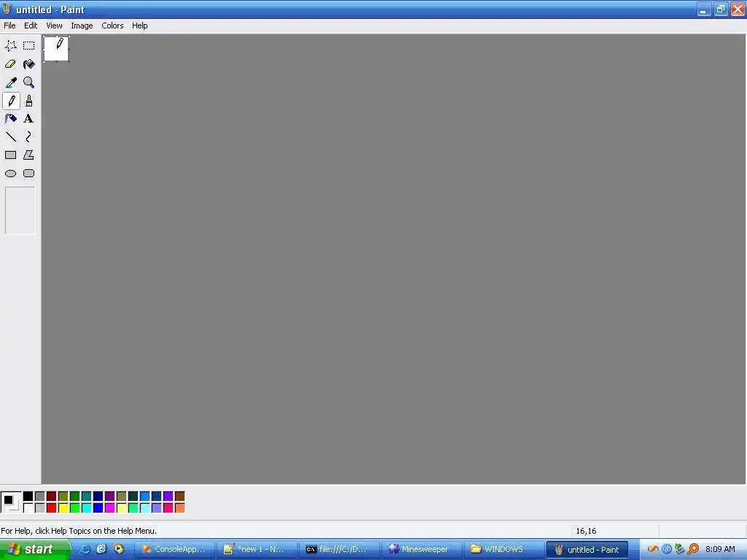
Task: Pick the navy blue swatch in top row
Action: [98, 497]
